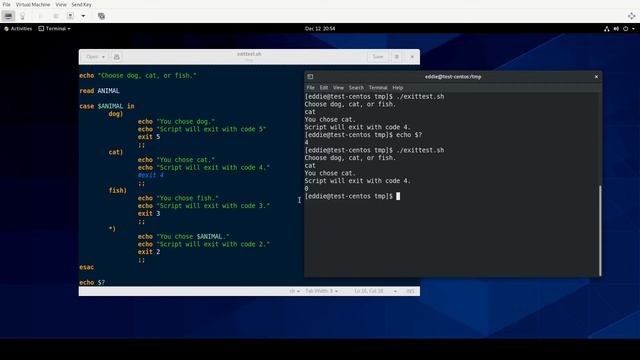The width and height of the screenshot is (640, 360).
Task: Open the shutdown options dropdown arrow
Action: (83, 16)
